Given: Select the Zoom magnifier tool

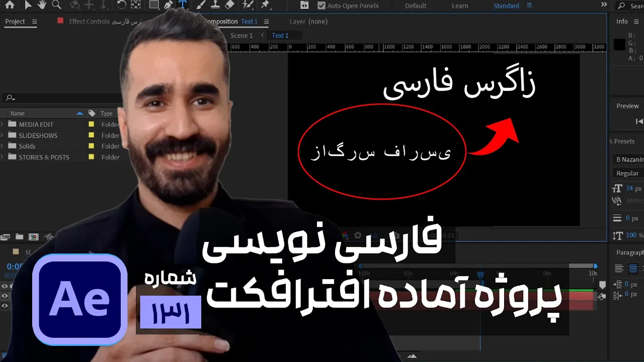Looking at the screenshot, I should 56,6.
